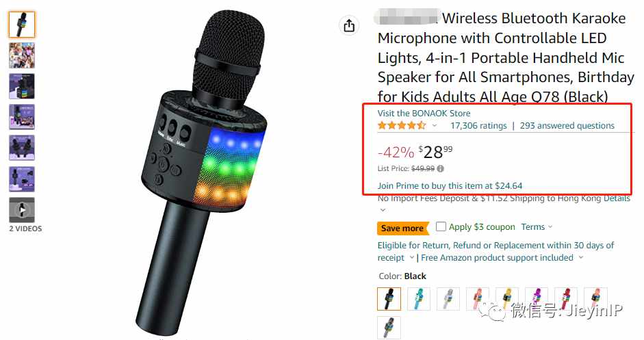644x340 pixels.
Task: Expand Free Amazon product support included chevron
Action: pyautogui.click(x=581, y=257)
